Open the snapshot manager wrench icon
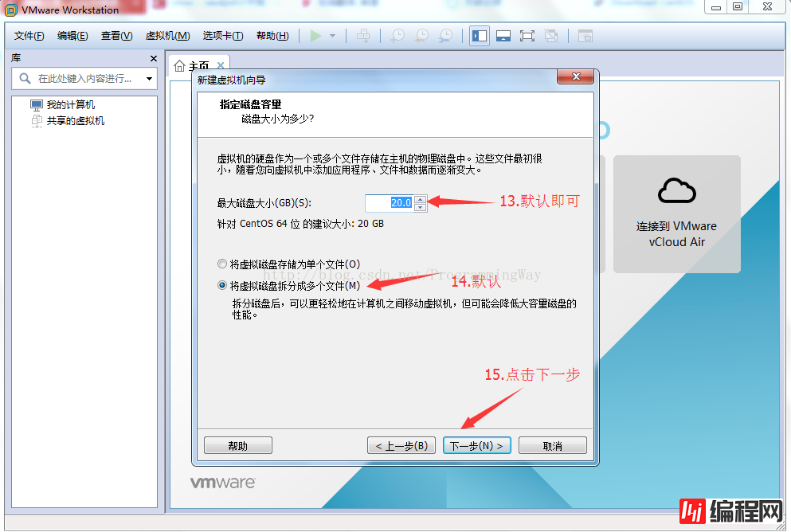This screenshot has width=791, height=532. coord(445,36)
